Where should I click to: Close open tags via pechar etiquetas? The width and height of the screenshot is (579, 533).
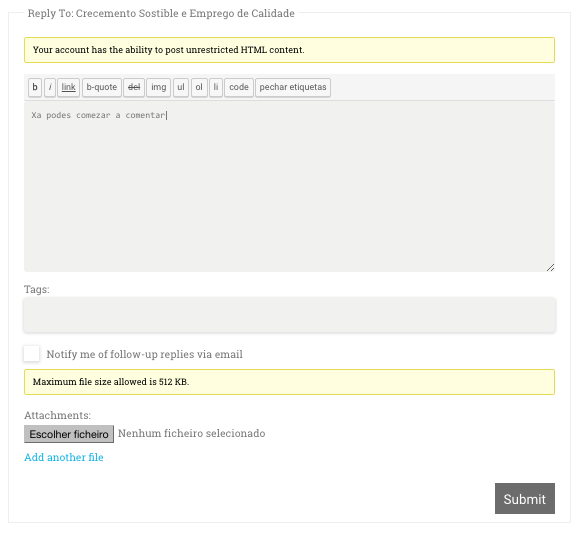293,88
